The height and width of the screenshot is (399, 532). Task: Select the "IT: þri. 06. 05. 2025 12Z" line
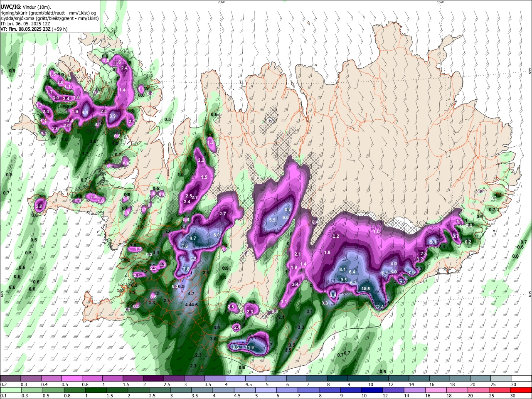pyautogui.click(x=25, y=24)
